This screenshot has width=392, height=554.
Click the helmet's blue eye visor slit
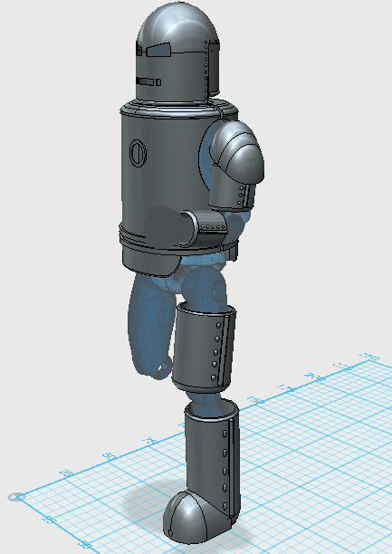click(x=158, y=50)
